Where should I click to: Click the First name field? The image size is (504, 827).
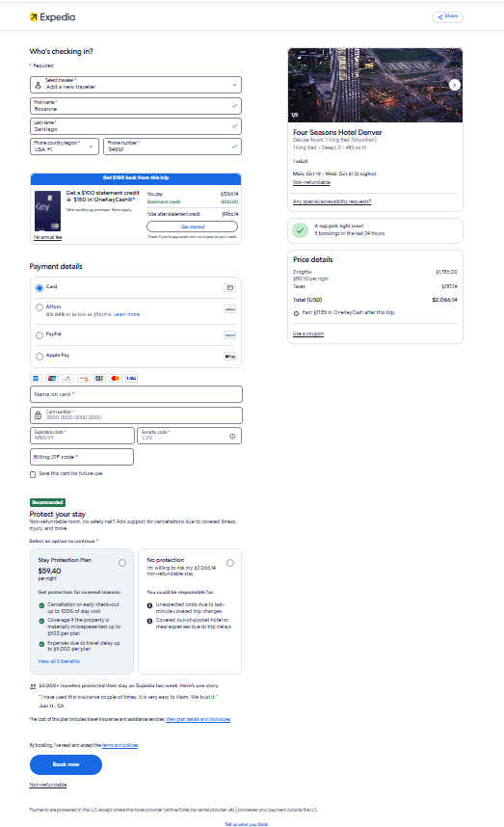pos(136,105)
